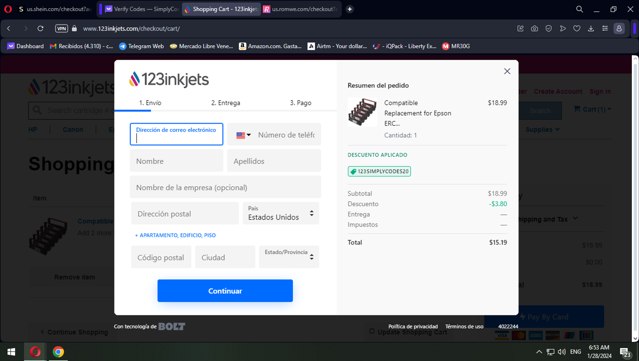
Task: Open the Estado/Provincia dropdown
Action: 289,257
